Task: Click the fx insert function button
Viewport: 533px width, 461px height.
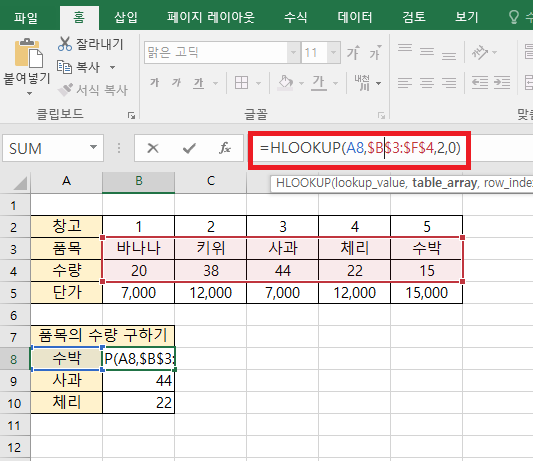Action: click(x=225, y=148)
